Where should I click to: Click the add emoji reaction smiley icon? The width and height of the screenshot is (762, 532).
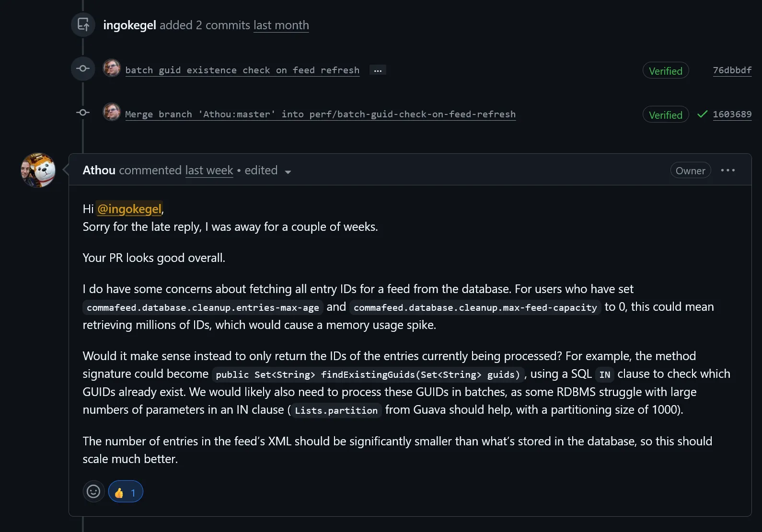tap(93, 491)
